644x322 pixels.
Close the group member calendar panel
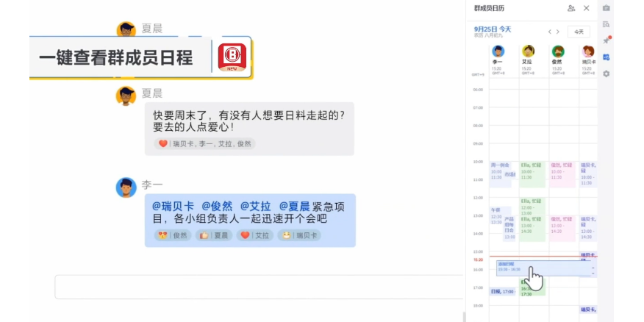[587, 8]
